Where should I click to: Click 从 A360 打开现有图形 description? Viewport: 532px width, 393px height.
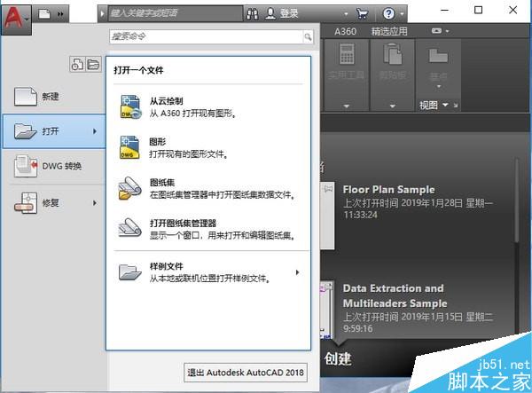click(192, 114)
